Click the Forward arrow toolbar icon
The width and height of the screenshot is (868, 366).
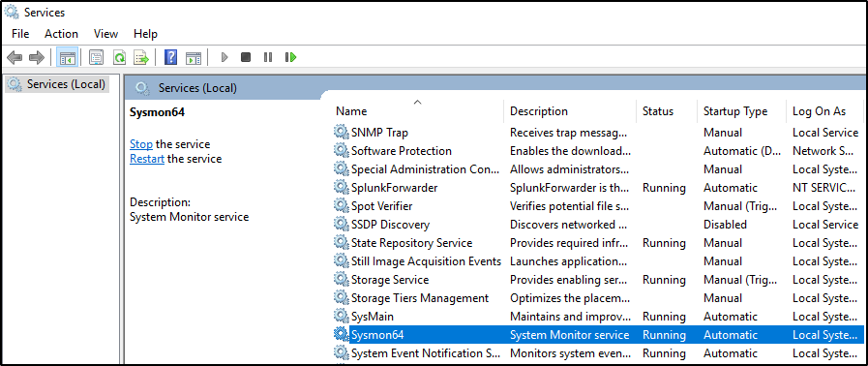37,57
